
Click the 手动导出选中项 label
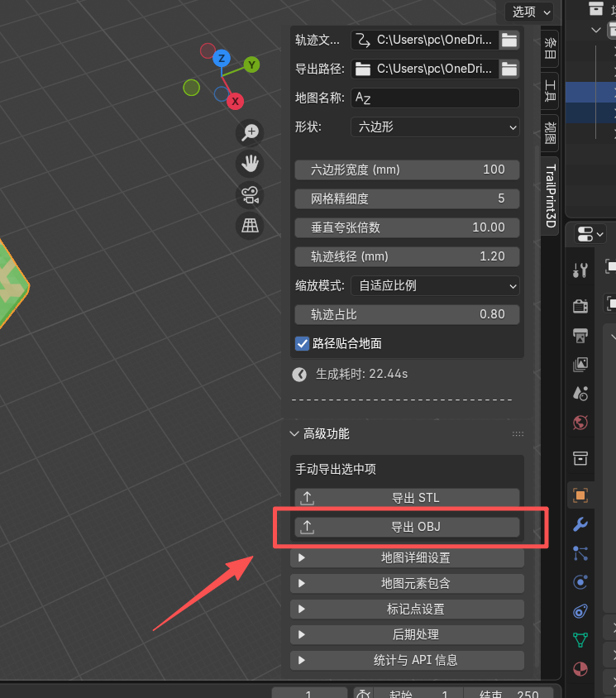point(336,469)
